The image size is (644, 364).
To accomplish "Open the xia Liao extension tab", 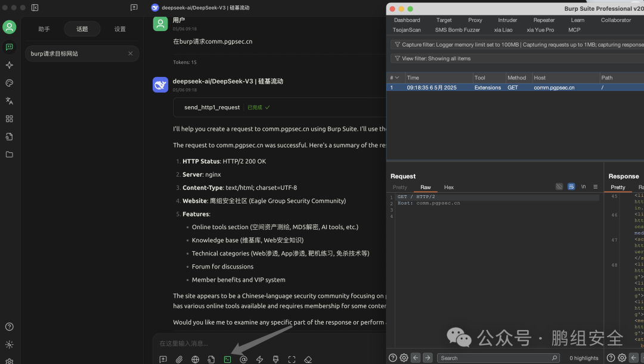I will click(x=503, y=30).
